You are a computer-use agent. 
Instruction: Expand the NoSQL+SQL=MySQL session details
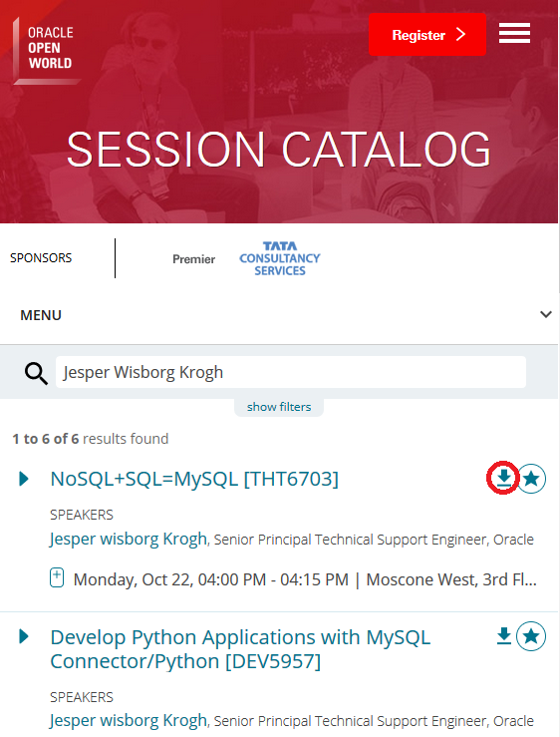tap(24, 479)
